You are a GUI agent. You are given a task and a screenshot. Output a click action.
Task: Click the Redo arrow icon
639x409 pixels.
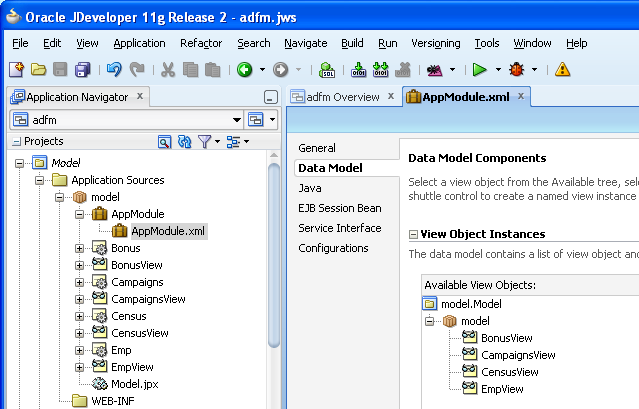click(137, 70)
